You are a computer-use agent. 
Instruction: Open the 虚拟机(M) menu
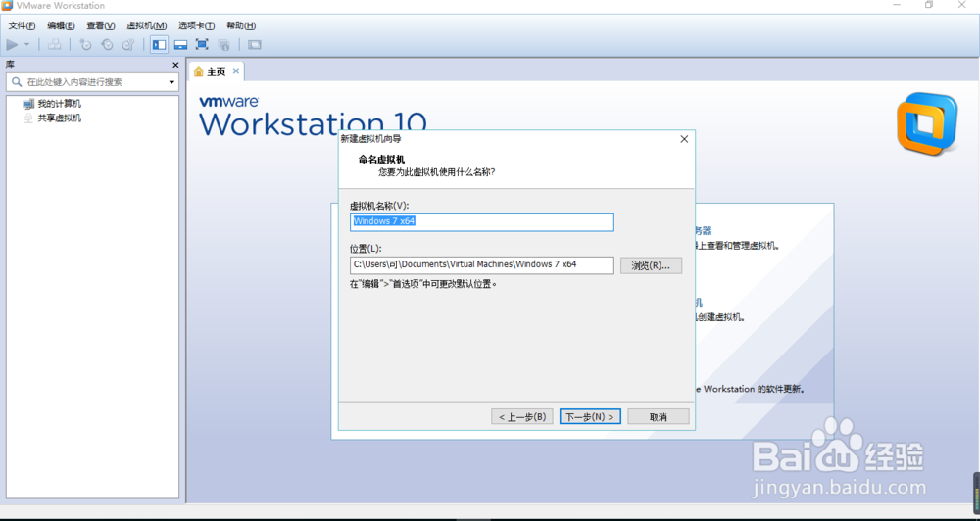coord(146,25)
